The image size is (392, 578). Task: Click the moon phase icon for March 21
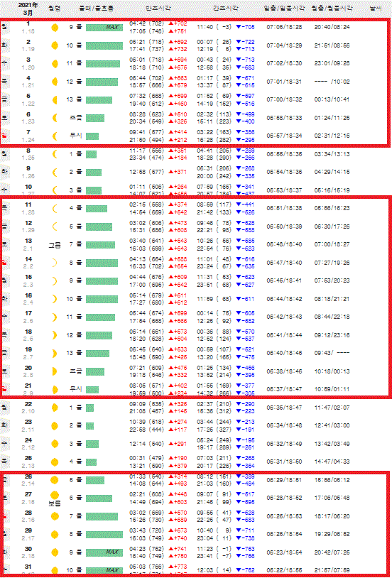point(55,389)
